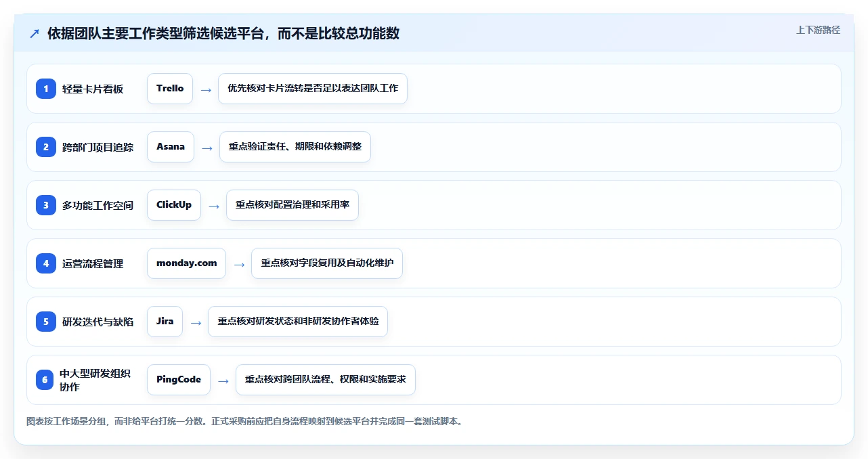
Task: Open the 重点验证责任、期限和依赖调整 box
Action: coord(295,147)
